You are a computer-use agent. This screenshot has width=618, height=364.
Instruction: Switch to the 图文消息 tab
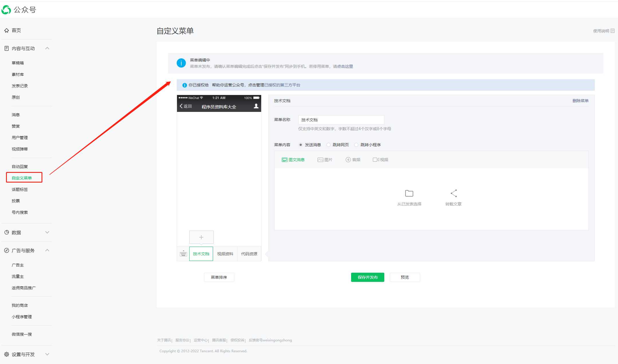[293, 160]
